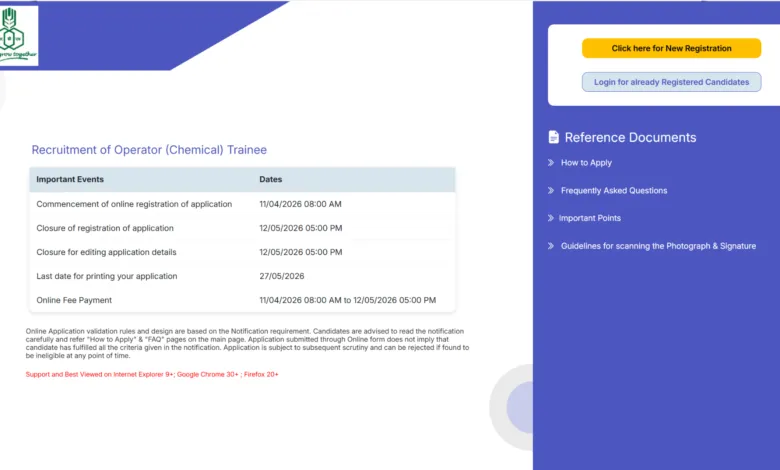The image size is (780, 470).
Task: Select the Online Fee Payment date range
Action: coord(348,300)
